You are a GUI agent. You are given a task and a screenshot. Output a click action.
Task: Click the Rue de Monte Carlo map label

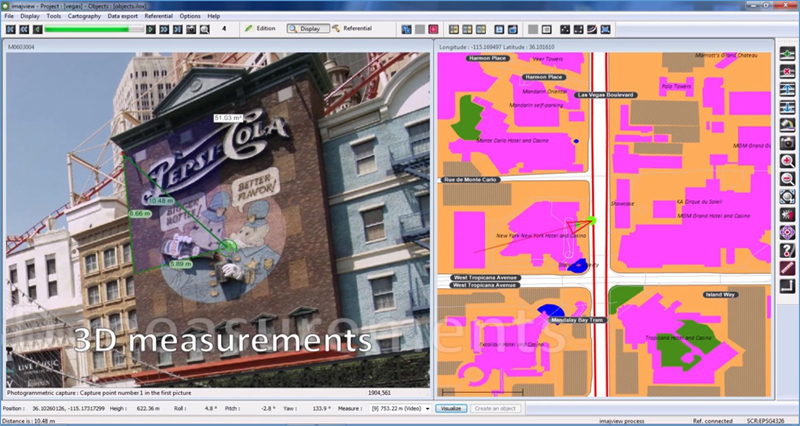point(470,180)
